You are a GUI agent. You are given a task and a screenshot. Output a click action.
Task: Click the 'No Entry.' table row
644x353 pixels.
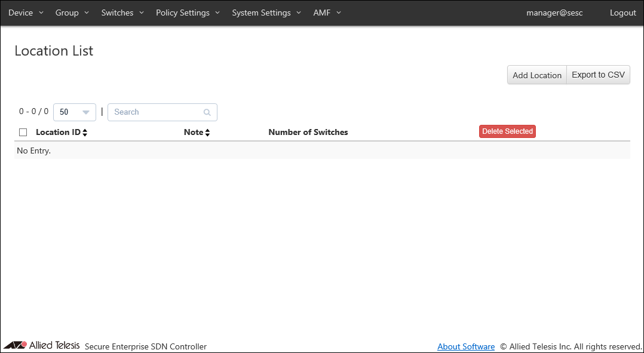[x=322, y=151]
